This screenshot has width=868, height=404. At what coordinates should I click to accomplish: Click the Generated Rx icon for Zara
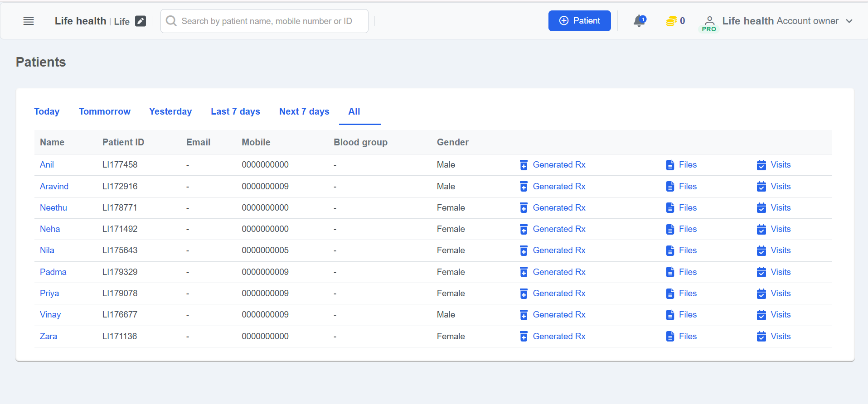pyautogui.click(x=524, y=337)
